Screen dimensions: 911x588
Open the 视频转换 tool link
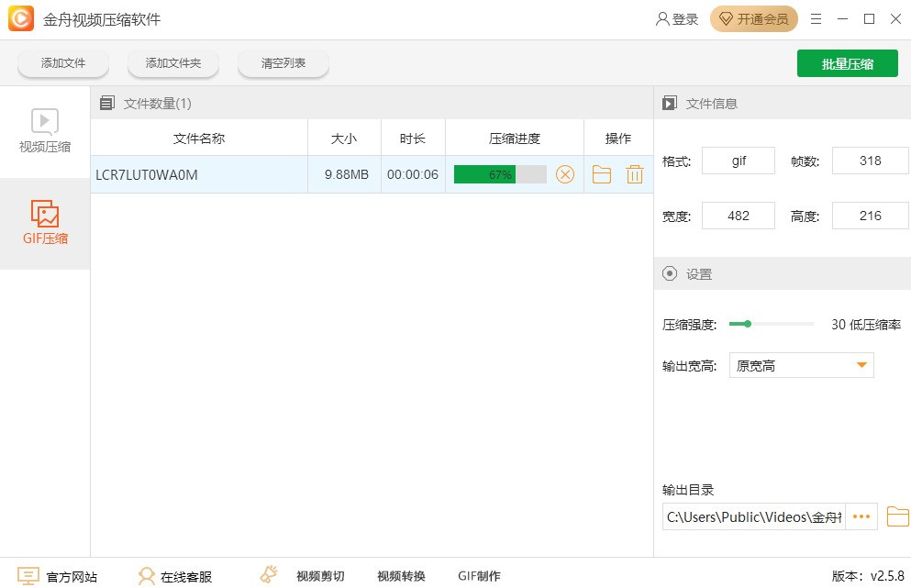tap(401, 576)
